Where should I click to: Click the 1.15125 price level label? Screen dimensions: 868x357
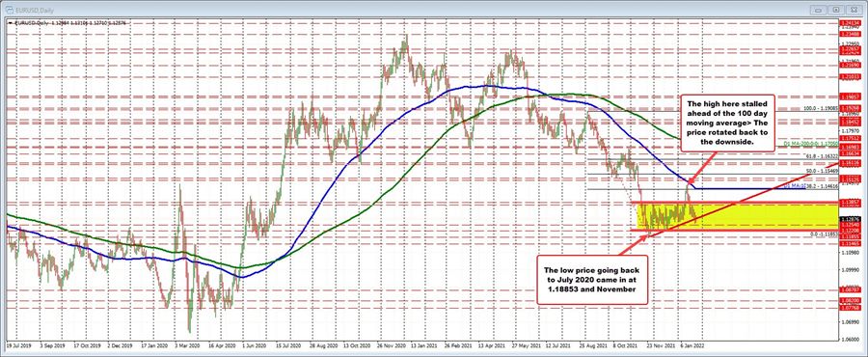(x=850, y=178)
